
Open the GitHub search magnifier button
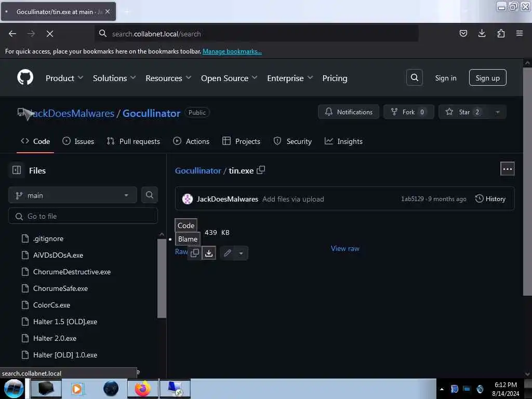tap(414, 78)
